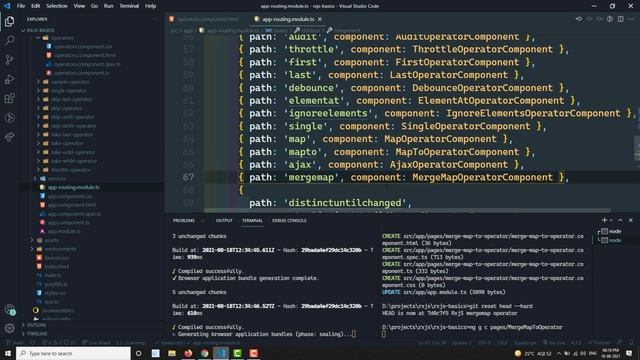Expand the Outline section
The height and width of the screenshot is (360, 640).
point(37,325)
